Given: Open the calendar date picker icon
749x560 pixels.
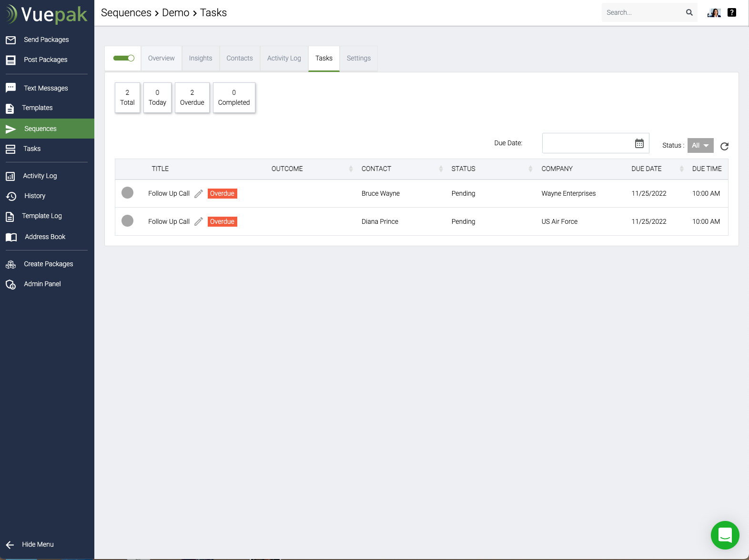Looking at the screenshot, I should pos(639,143).
